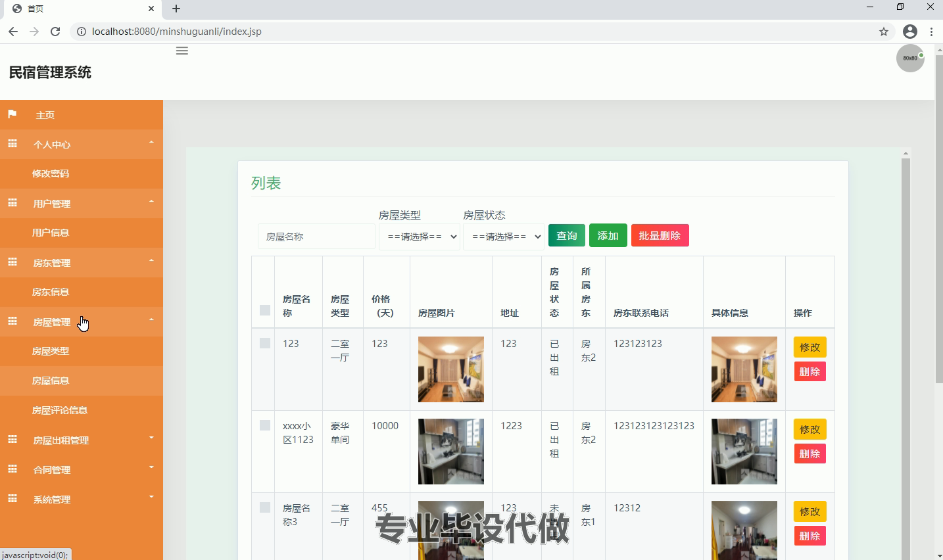
Task: Click the green 查询 search button
Action: (x=567, y=235)
